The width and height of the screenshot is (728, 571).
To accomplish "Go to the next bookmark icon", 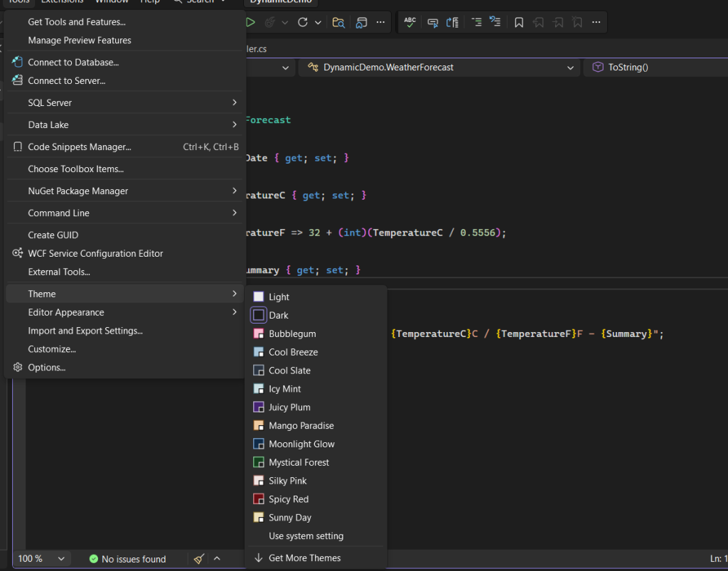I will coord(557,22).
